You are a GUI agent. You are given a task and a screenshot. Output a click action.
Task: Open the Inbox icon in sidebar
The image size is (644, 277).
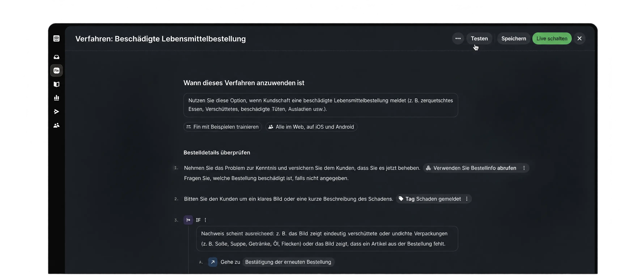(x=56, y=57)
